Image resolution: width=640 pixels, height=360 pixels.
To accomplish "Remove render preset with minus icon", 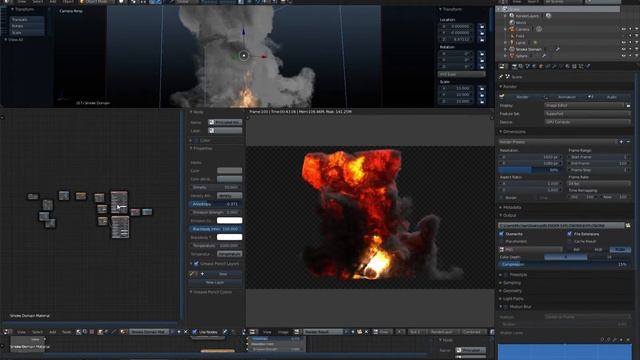I will click(628, 142).
